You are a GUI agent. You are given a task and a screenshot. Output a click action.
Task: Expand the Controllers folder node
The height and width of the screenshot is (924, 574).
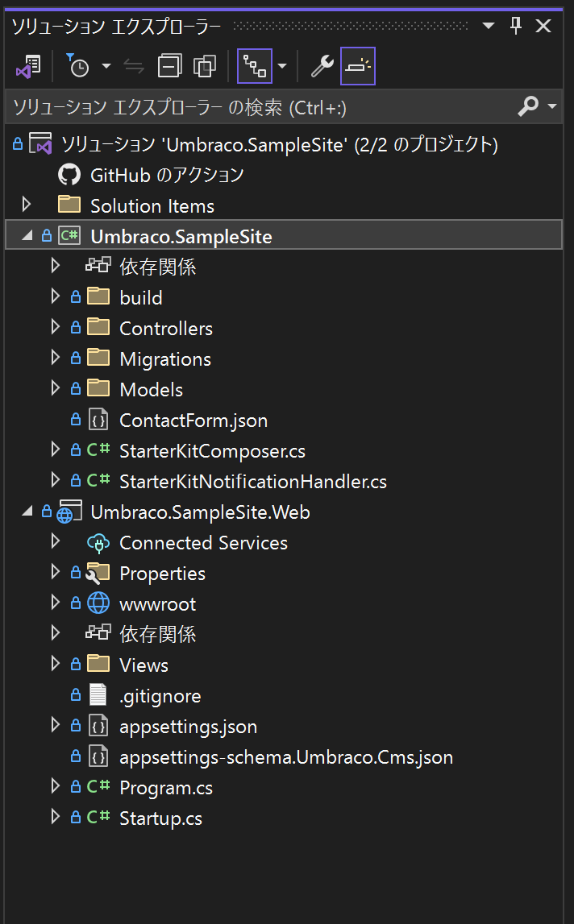pyautogui.click(x=55, y=328)
